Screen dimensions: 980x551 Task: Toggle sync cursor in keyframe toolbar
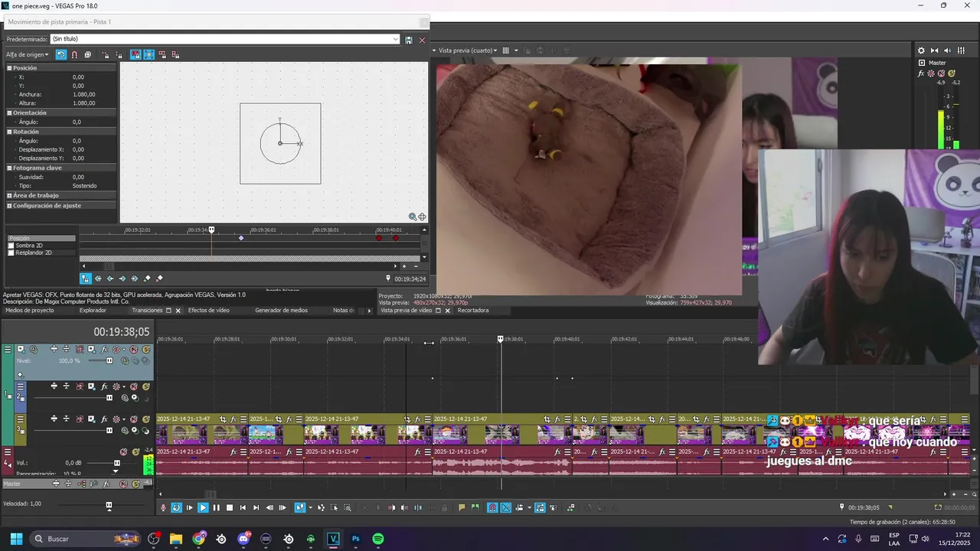(x=85, y=279)
